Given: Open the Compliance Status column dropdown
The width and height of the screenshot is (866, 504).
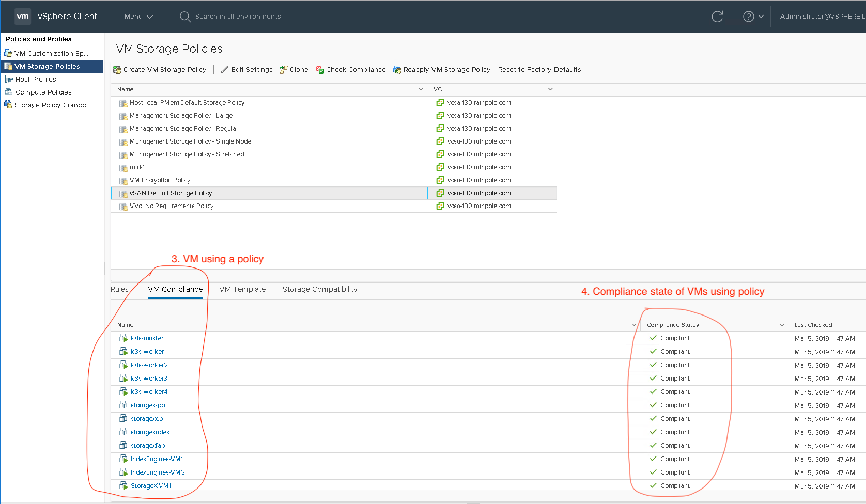Looking at the screenshot, I should pos(782,325).
